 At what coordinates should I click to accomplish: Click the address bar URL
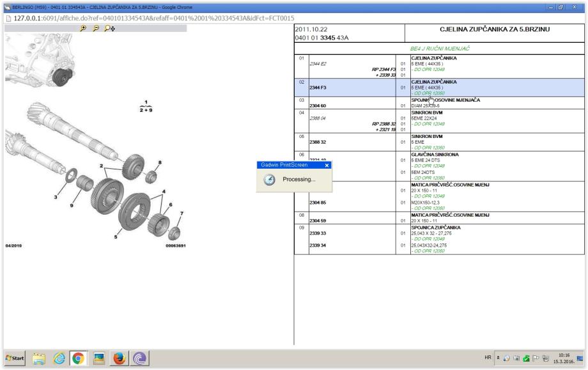154,18
